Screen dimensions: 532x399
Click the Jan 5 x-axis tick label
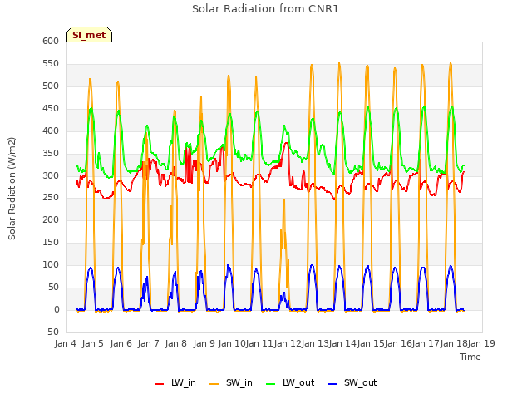point(92,343)
